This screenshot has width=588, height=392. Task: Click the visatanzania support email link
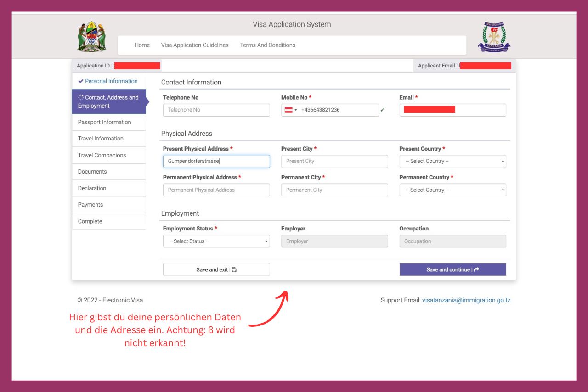click(466, 301)
